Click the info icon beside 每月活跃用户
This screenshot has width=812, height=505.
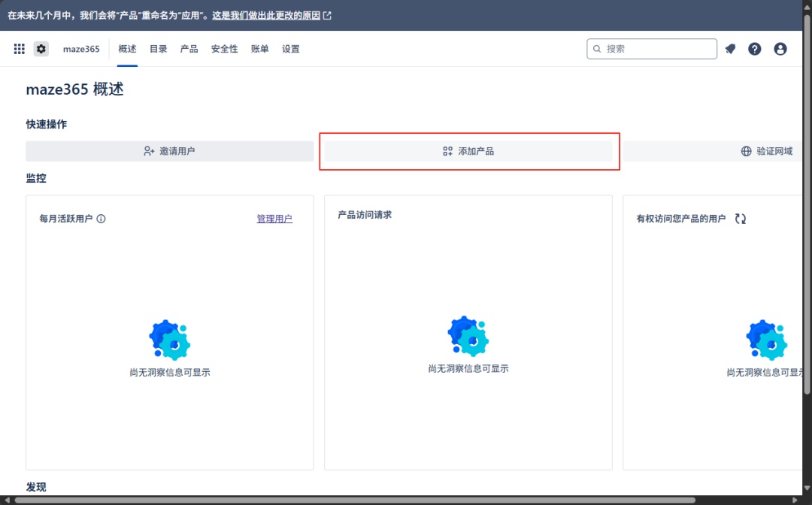pyautogui.click(x=101, y=218)
